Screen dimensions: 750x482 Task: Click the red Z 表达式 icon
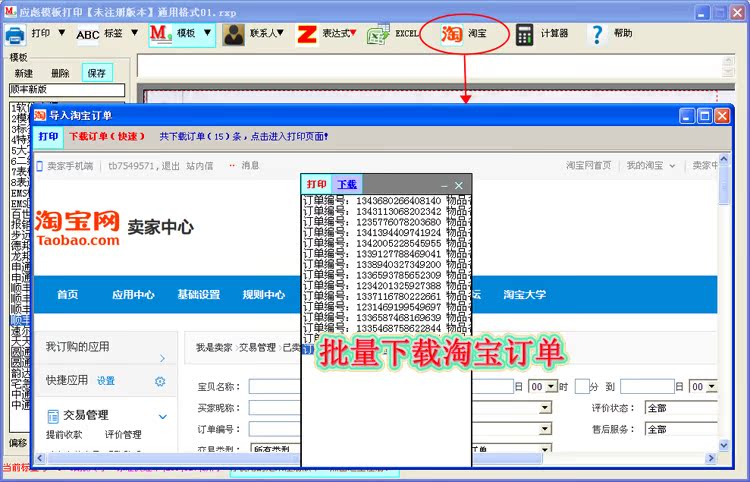307,35
